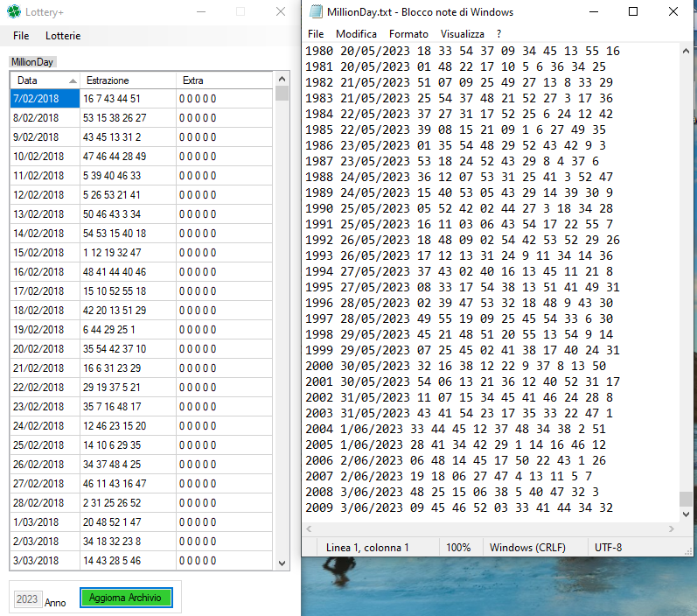Minimize the Lottery+ window
Image resolution: width=697 pixels, height=616 pixels.
201,11
